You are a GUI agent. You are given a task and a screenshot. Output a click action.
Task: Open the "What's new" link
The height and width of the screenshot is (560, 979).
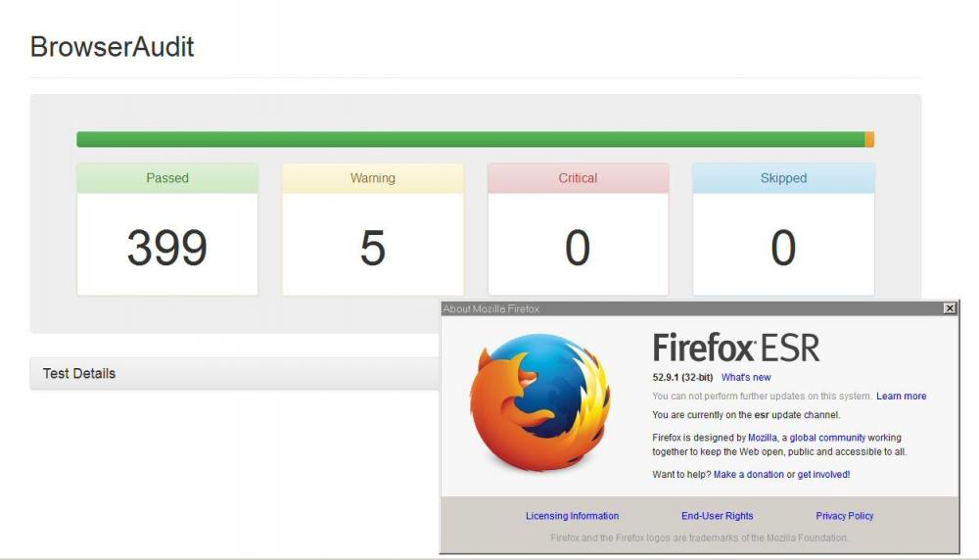[x=746, y=377]
